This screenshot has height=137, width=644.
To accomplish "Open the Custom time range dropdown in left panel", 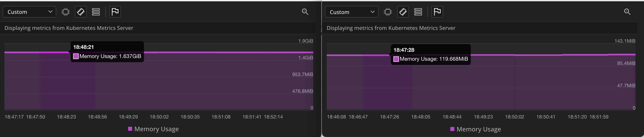I will click(29, 12).
